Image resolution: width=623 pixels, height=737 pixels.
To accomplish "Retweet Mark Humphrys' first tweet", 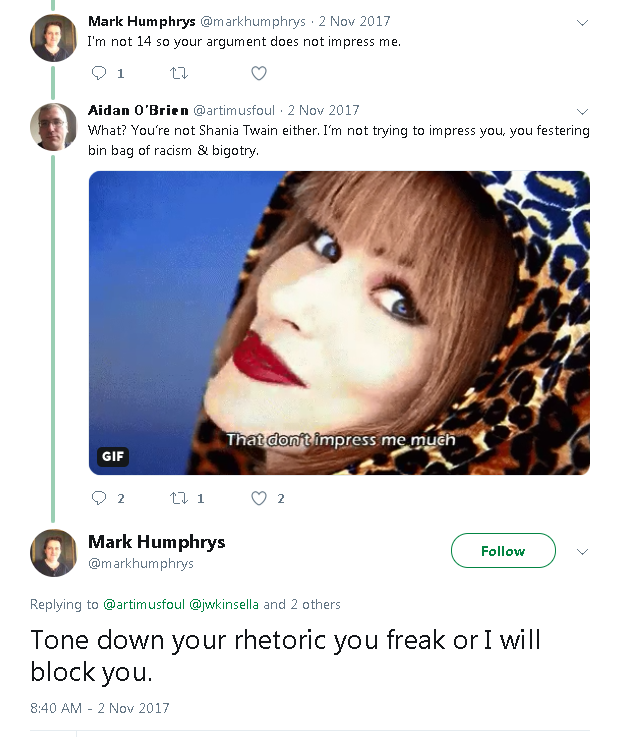I will click(x=179, y=73).
